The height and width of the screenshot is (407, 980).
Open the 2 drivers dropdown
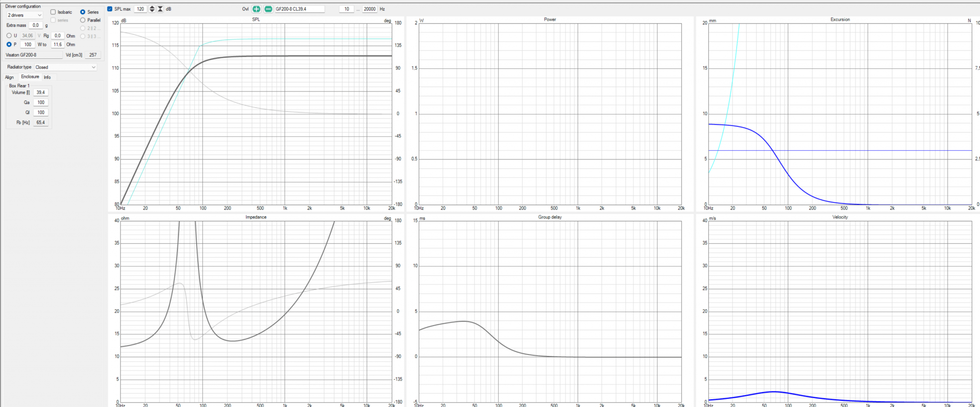click(x=24, y=15)
